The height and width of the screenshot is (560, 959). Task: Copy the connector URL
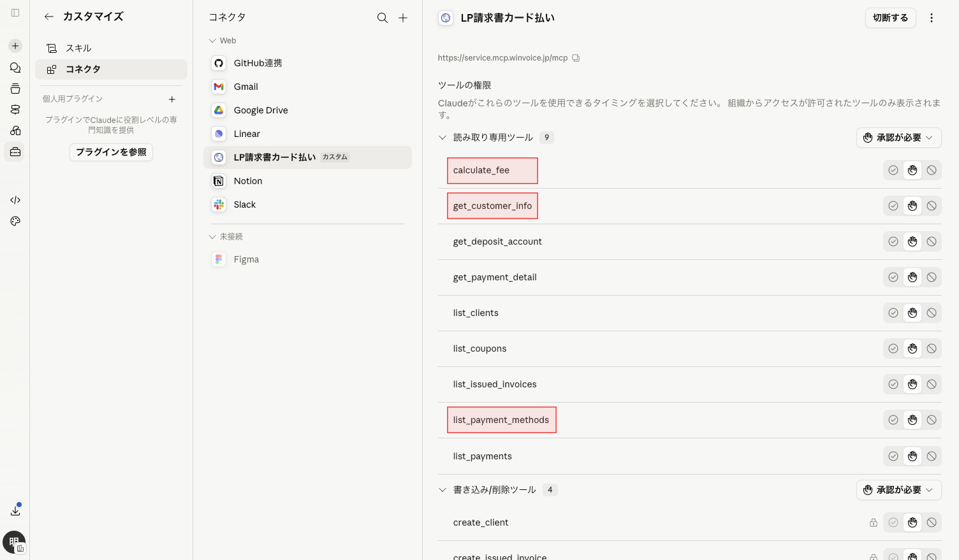click(x=576, y=58)
